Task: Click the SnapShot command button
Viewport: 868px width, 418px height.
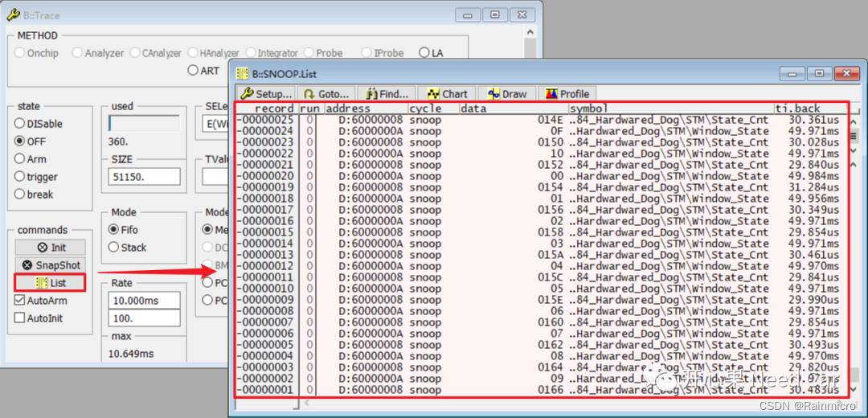Action: coord(51,265)
